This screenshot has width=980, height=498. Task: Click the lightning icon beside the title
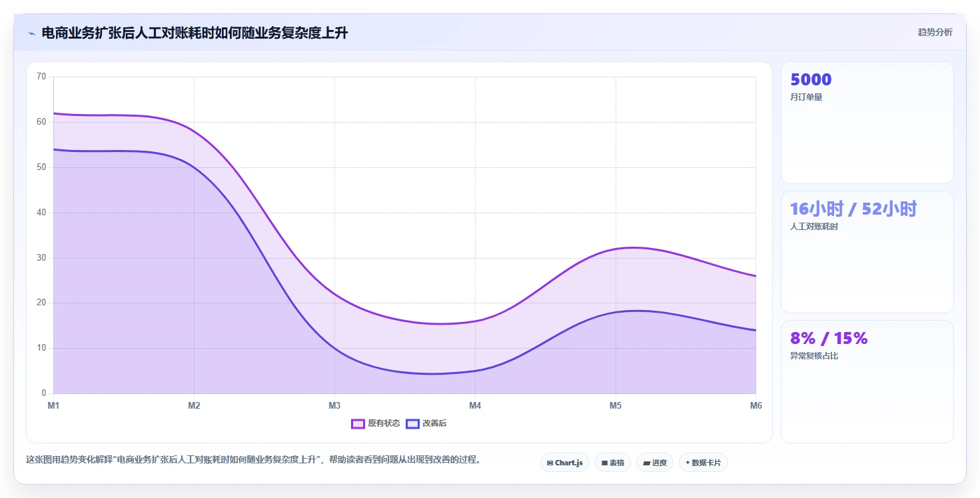point(31,33)
